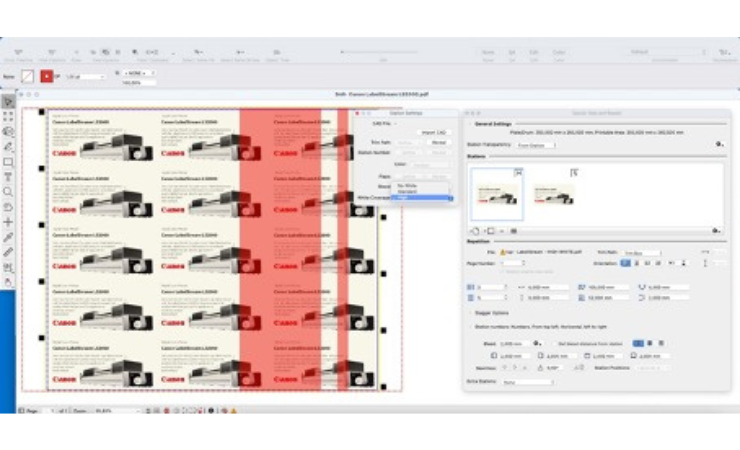This screenshot has height=450, width=740.
Task: Select the third bleed mode button
Action: 661,343
